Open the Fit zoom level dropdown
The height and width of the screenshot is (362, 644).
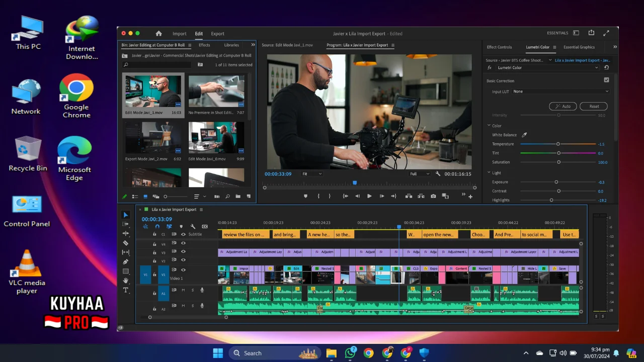[x=312, y=174]
